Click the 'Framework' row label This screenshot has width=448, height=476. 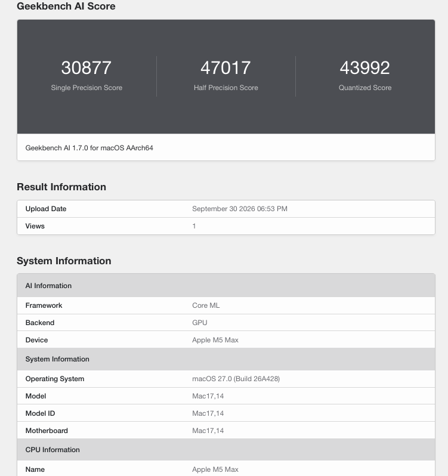click(44, 305)
